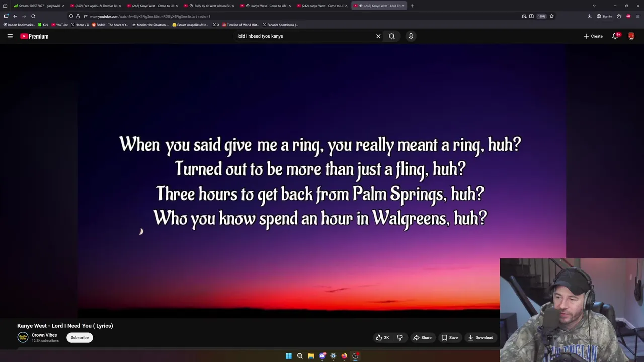Open Firefox from the taskbar

pyautogui.click(x=344, y=356)
